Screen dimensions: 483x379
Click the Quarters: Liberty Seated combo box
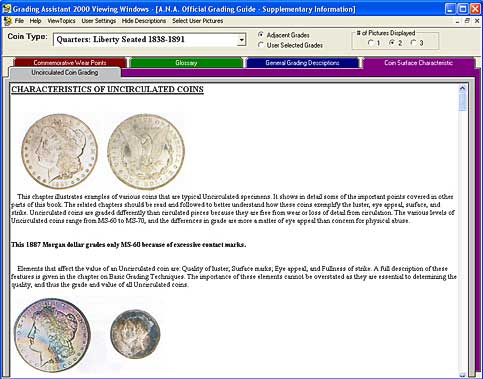pyautogui.click(x=149, y=40)
